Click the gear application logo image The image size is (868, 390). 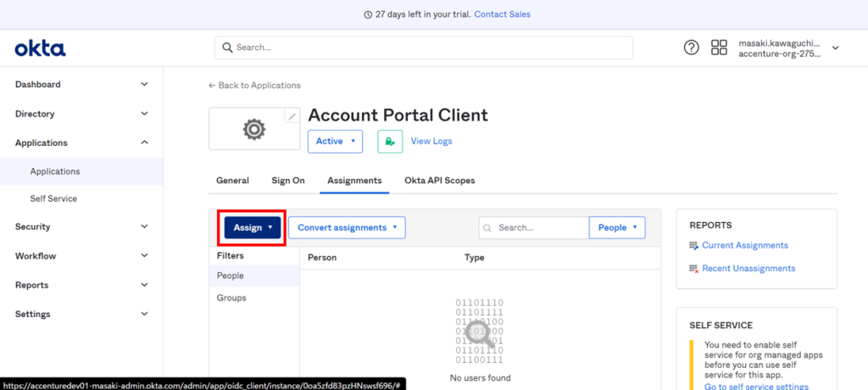[x=253, y=130]
